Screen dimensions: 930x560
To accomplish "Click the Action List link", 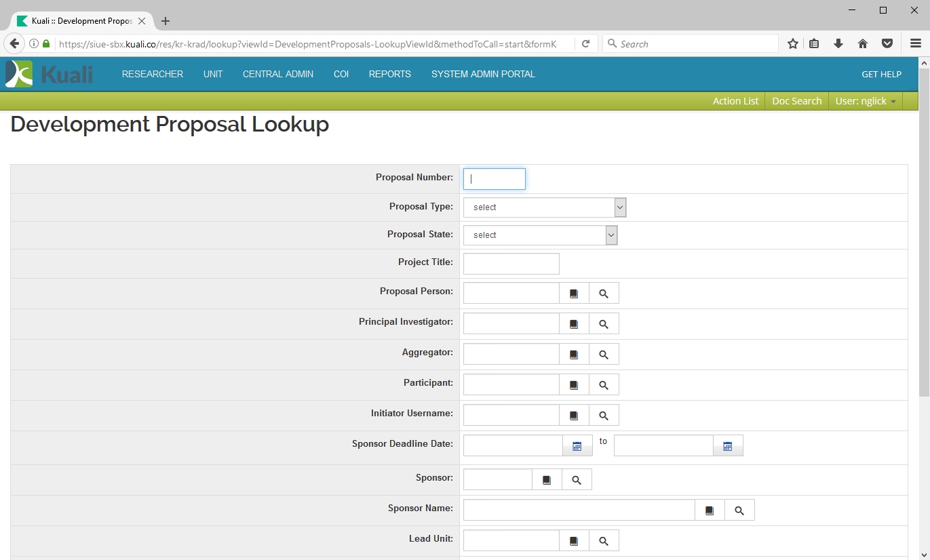I will (x=735, y=101).
